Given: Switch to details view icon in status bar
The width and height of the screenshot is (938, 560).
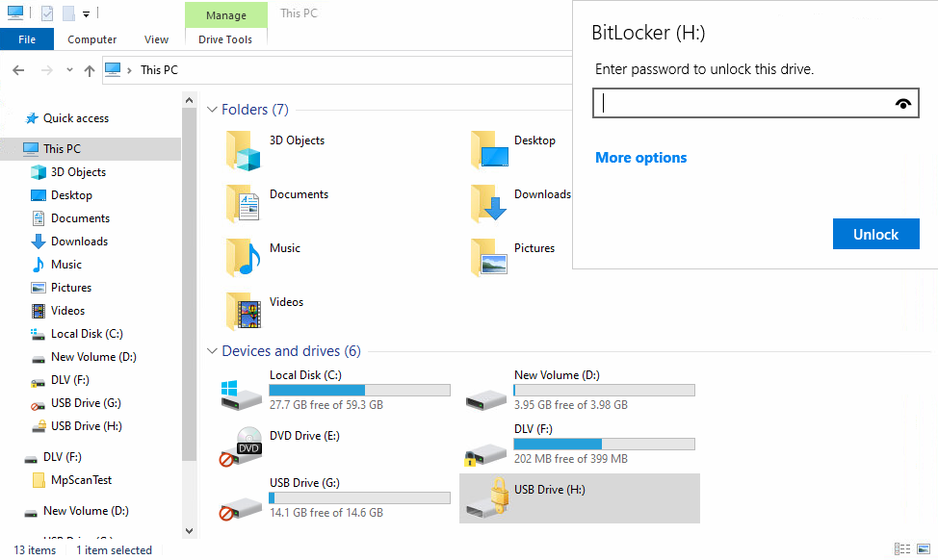Looking at the screenshot, I should (x=902, y=548).
